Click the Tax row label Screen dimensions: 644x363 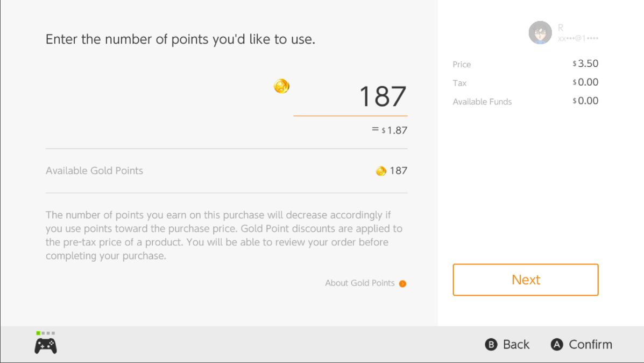point(459,83)
